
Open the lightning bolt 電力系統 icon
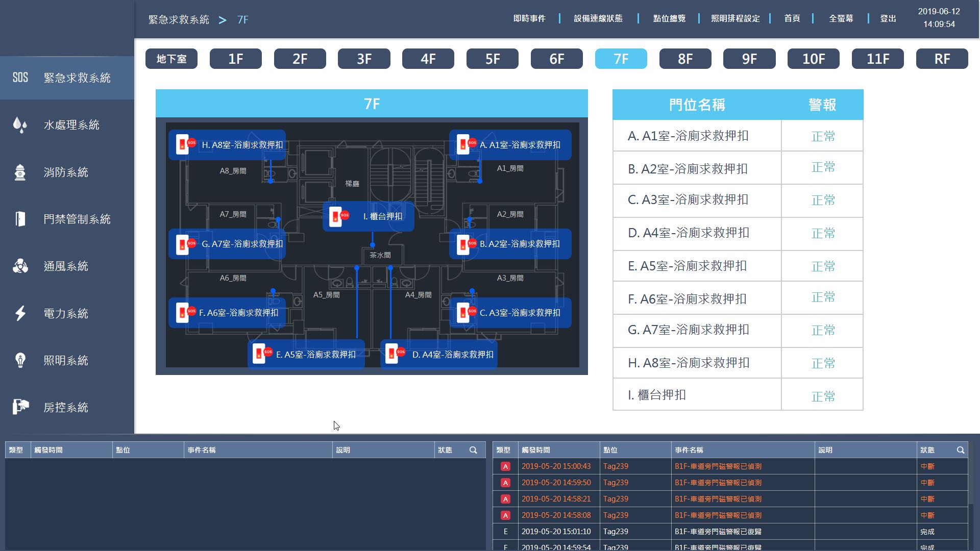tap(20, 313)
